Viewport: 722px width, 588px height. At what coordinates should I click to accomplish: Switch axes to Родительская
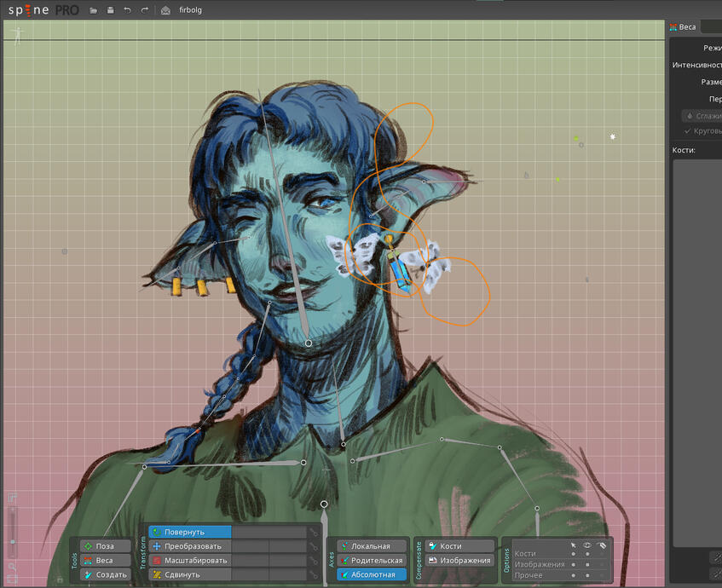click(x=372, y=561)
